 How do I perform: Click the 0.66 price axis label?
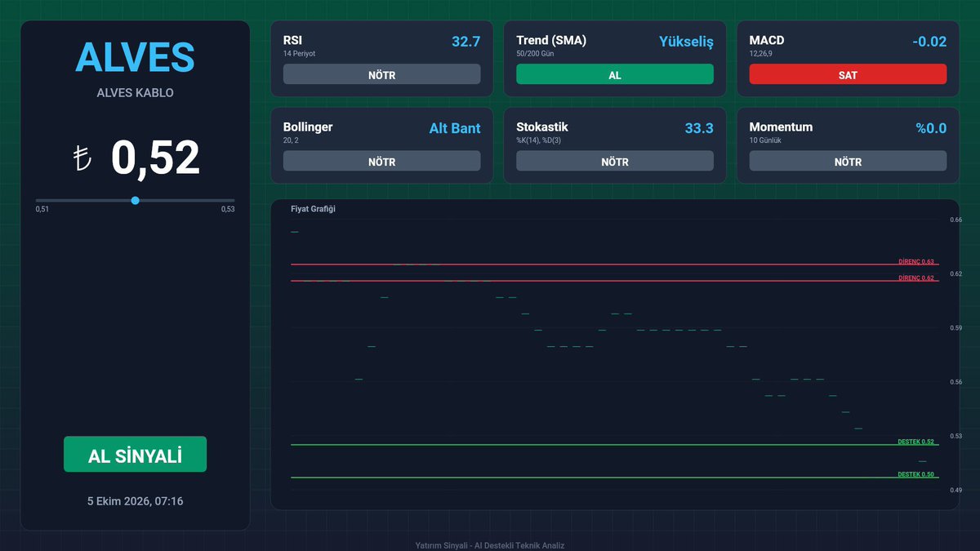click(x=955, y=220)
